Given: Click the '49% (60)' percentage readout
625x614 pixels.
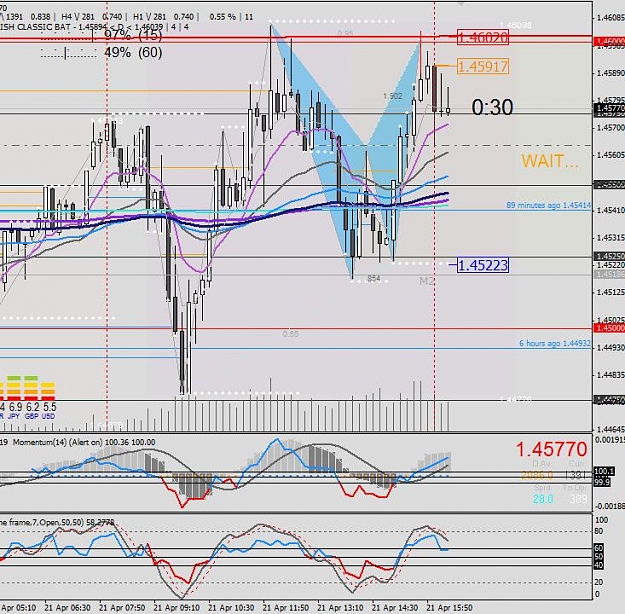Looking at the screenshot, I should point(133,52).
